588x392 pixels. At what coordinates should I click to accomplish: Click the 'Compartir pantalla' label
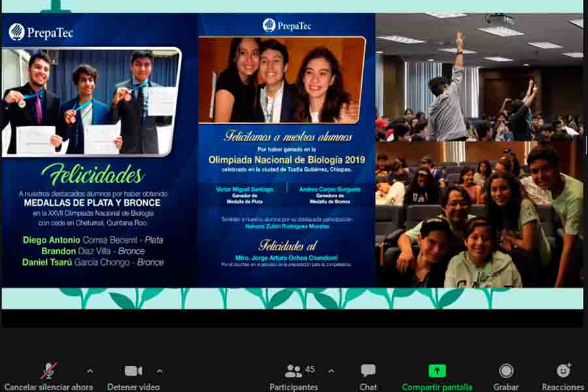point(437,387)
